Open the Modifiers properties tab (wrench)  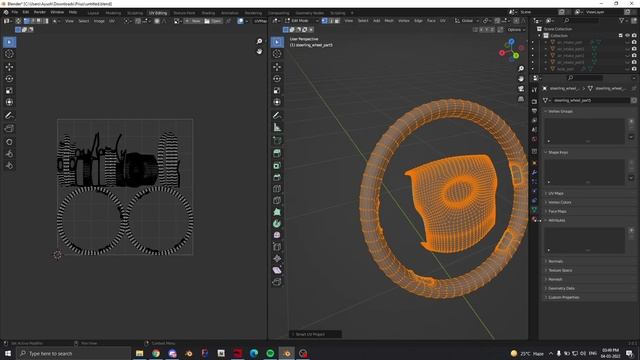tap(534, 172)
